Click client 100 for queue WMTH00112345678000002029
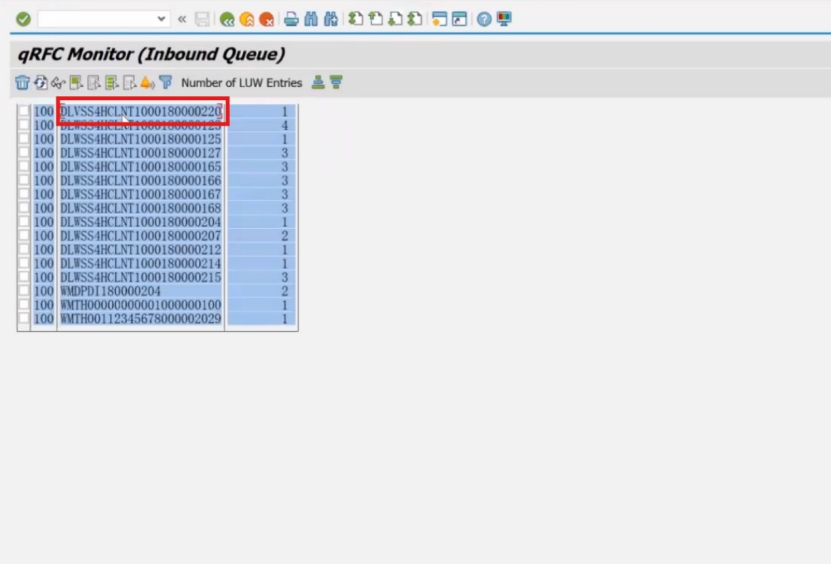Image resolution: width=831 pixels, height=565 pixels. [44, 319]
